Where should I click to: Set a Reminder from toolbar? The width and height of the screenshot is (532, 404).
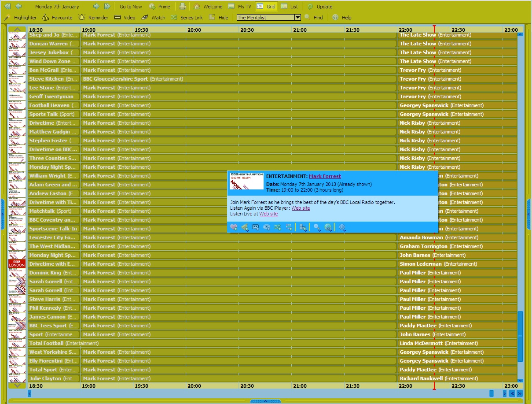click(x=93, y=18)
